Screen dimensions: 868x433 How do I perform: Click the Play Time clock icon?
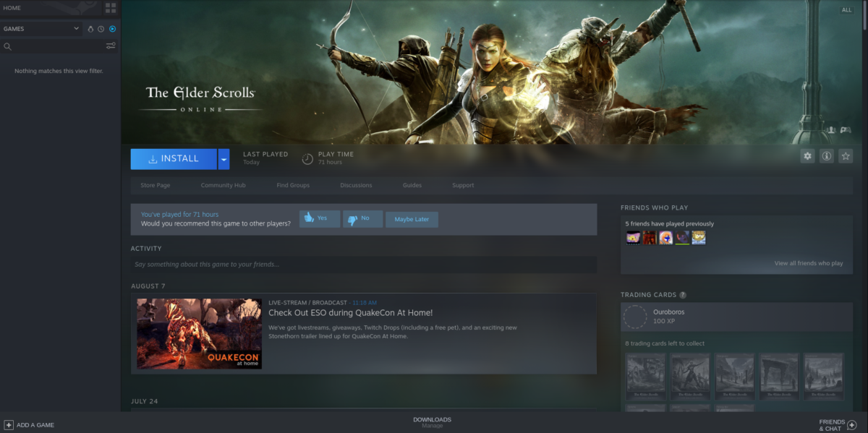click(307, 158)
